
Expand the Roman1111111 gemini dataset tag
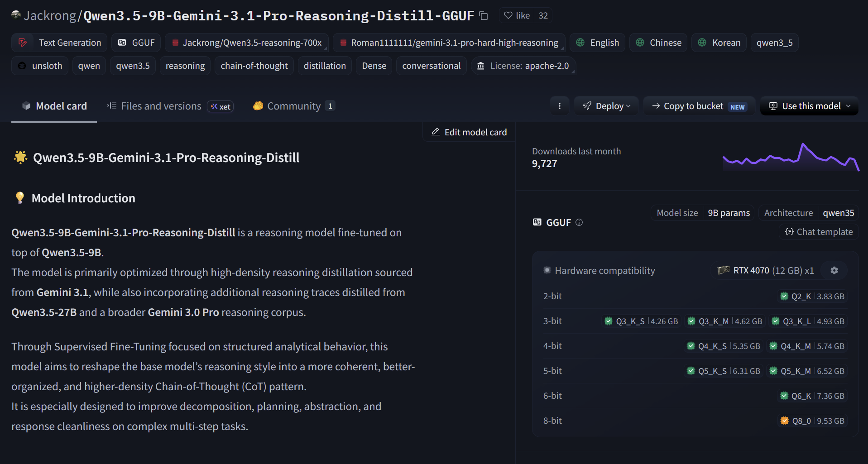(449, 43)
